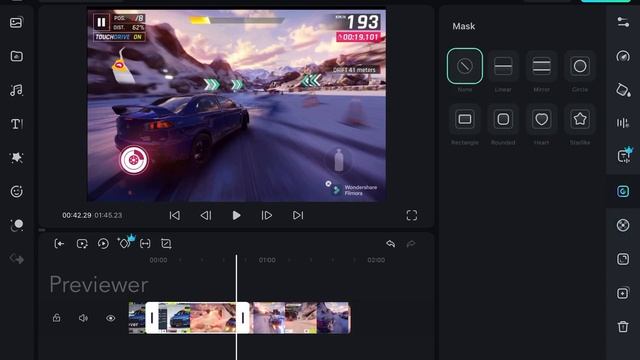Viewport: 640px width, 360px height.
Task: Open the Text titles tool
Action: [x=16, y=124]
